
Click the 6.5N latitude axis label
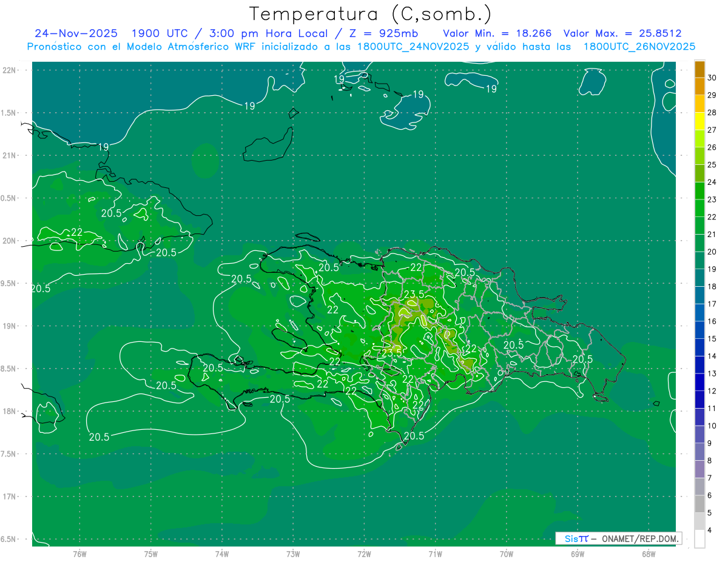click(x=9, y=539)
